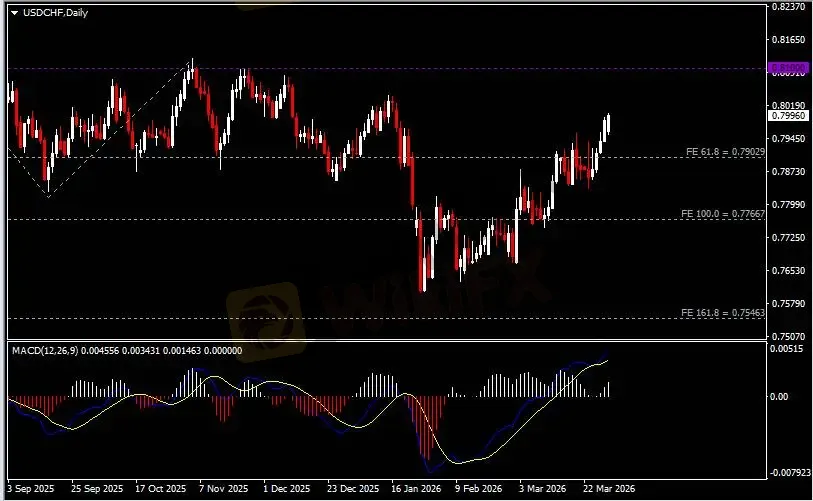Click the MACD scale value -0.007923
The image size is (813, 501).
tap(785, 473)
